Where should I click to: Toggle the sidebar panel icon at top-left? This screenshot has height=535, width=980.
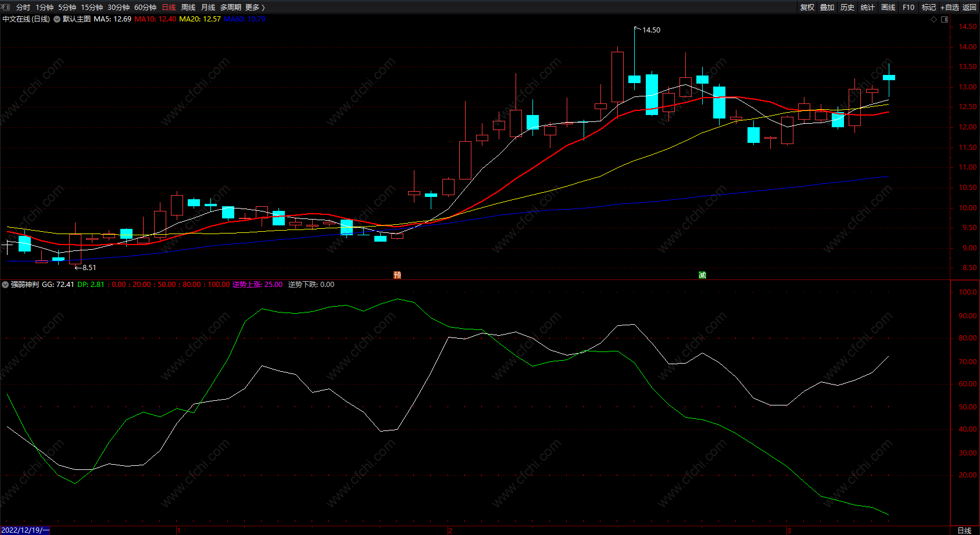[x=6, y=7]
